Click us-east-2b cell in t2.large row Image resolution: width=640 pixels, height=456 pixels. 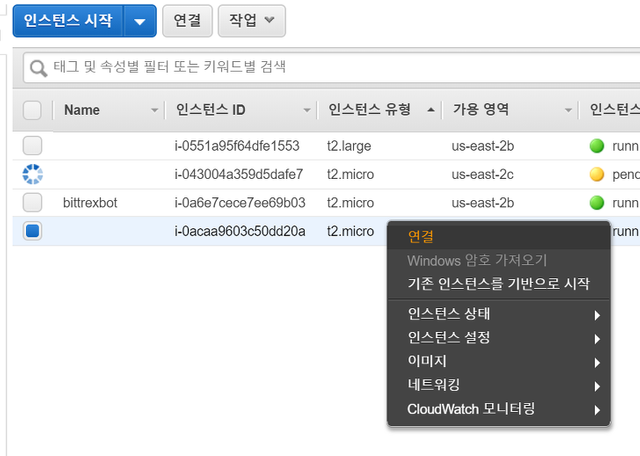(x=483, y=146)
